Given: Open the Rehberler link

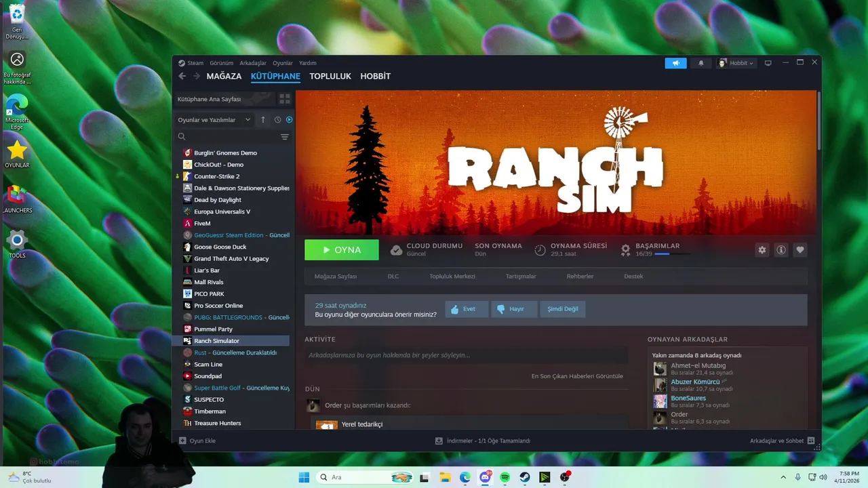Looking at the screenshot, I should pyautogui.click(x=580, y=277).
